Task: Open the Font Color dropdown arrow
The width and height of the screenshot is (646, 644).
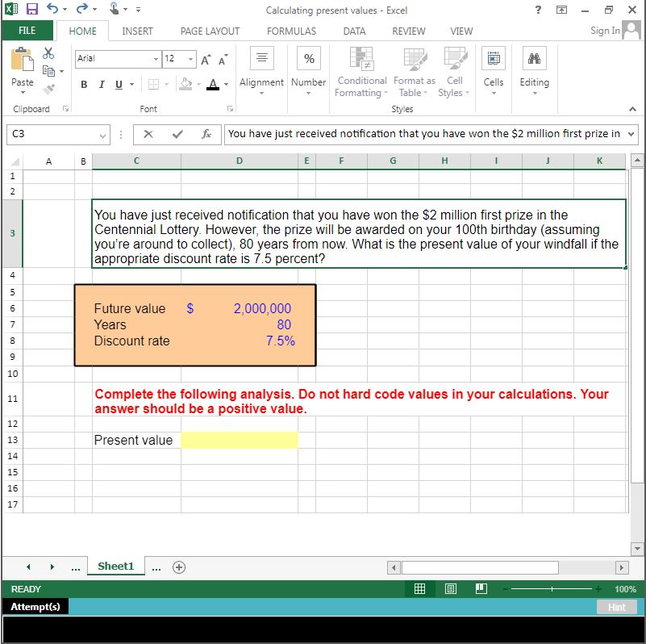Action: coord(227,84)
